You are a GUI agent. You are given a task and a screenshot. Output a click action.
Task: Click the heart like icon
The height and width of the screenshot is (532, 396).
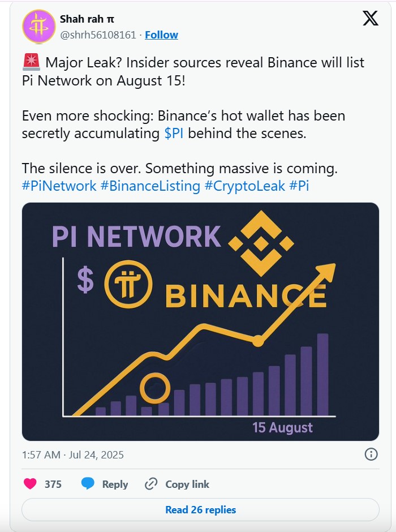coord(30,484)
